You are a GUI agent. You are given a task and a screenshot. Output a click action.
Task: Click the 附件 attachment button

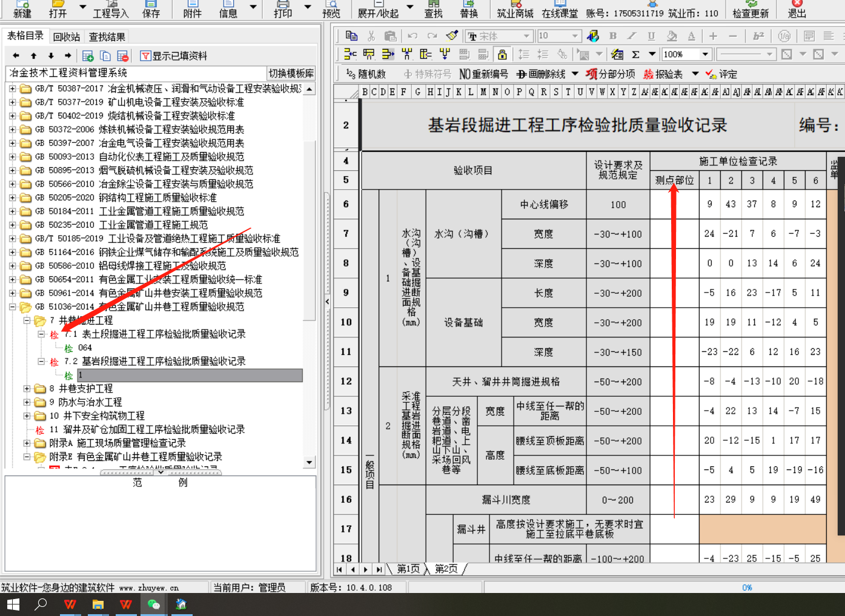coord(192,9)
